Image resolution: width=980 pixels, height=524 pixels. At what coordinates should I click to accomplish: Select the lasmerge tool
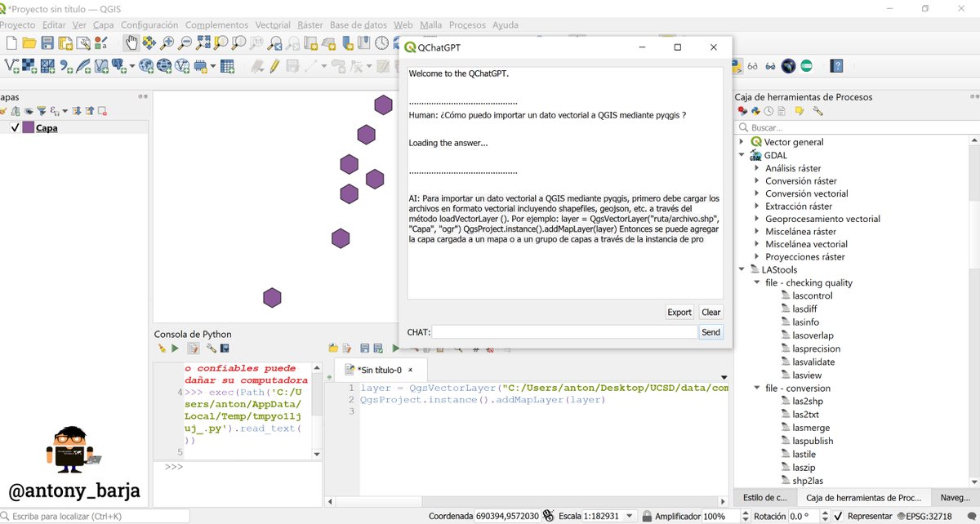pyautogui.click(x=809, y=427)
